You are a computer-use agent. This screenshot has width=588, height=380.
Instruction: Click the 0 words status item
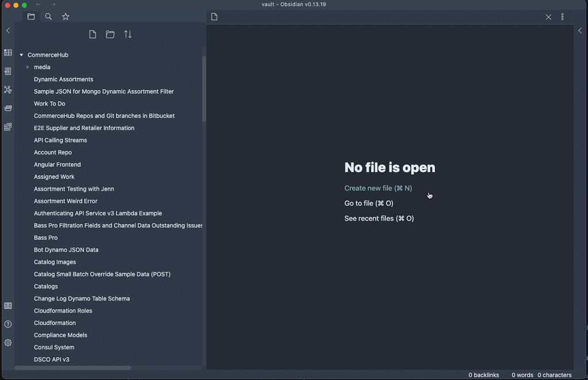[x=522, y=375]
